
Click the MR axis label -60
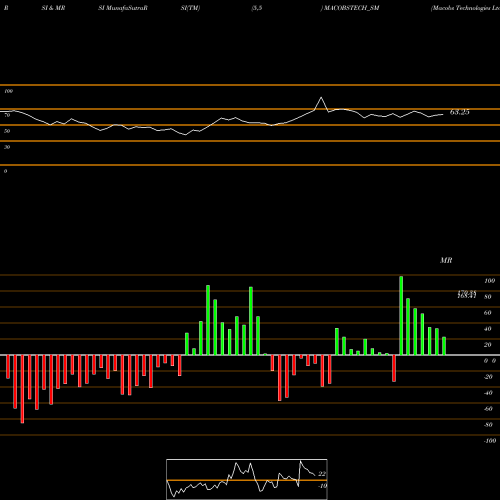pos(488,409)
